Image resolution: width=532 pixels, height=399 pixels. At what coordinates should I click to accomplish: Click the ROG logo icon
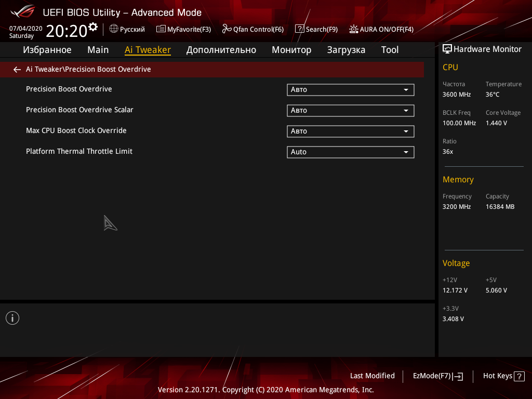tap(23, 11)
